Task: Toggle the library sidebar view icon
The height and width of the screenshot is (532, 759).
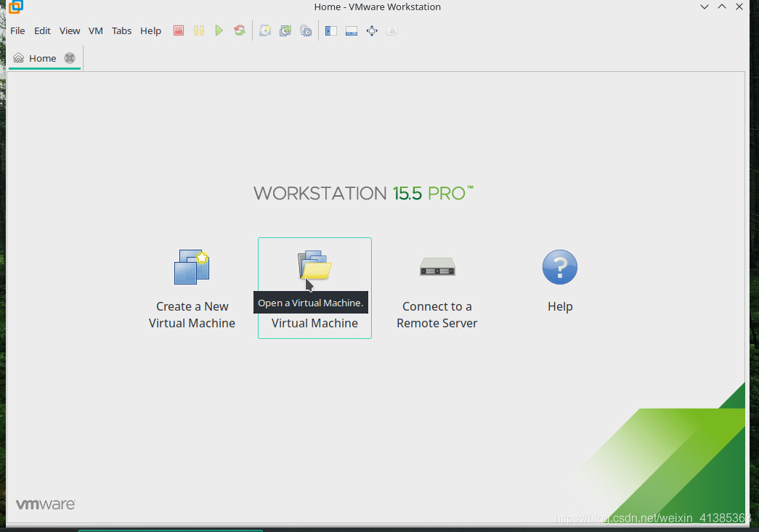Action: pyautogui.click(x=331, y=31)
